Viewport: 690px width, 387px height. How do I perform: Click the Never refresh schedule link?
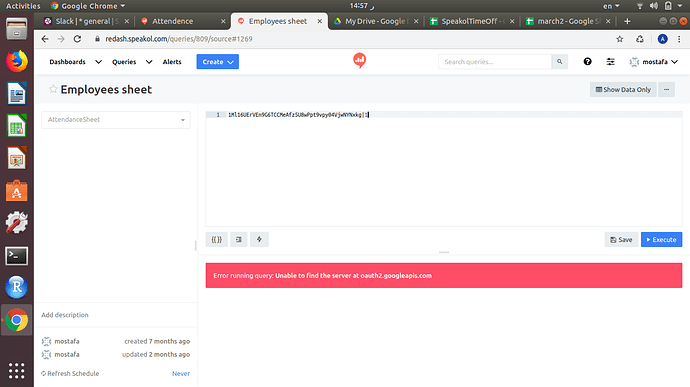tap(181, 373)
